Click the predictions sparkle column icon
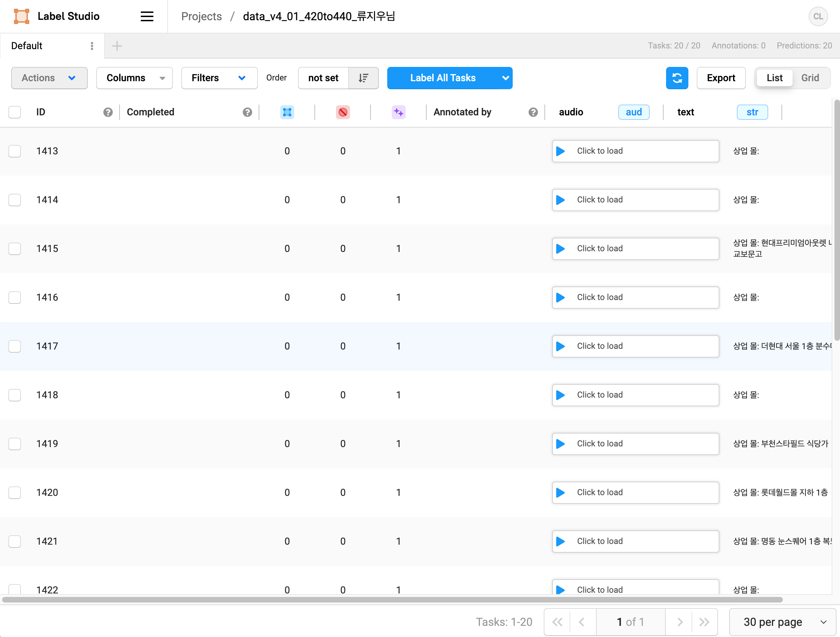Viewport: 840px width, 637px height. [x=398, y=112]
